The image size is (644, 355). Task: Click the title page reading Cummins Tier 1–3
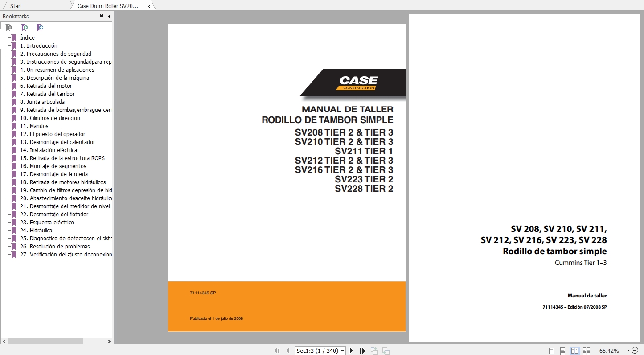[524, 178]
